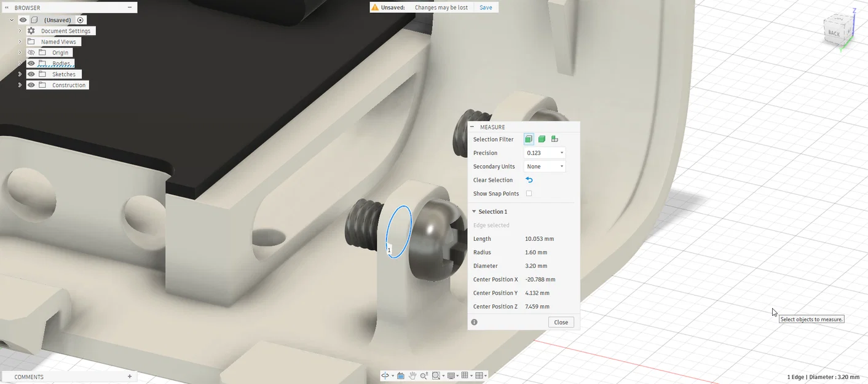Open the Precision dropdown showing 0.123
This screenshot has height=384, width=868.
[545, 152]
